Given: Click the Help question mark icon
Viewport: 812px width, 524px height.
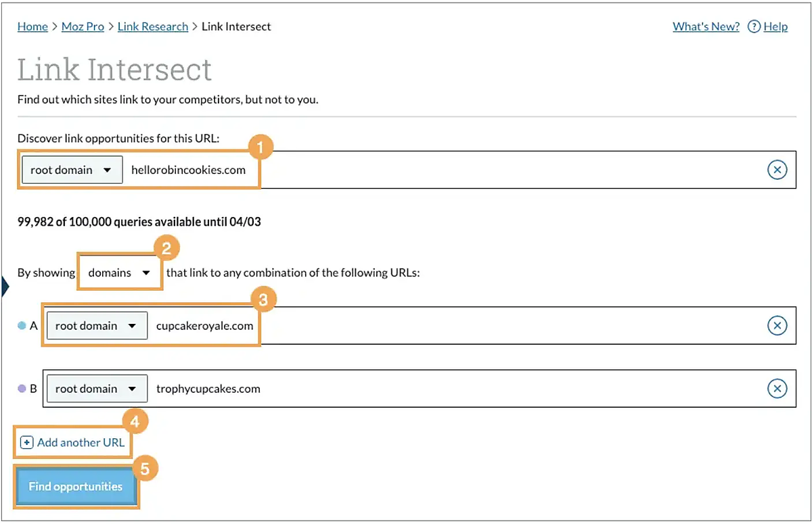Looking at the screenshot, I should point(754,26).
